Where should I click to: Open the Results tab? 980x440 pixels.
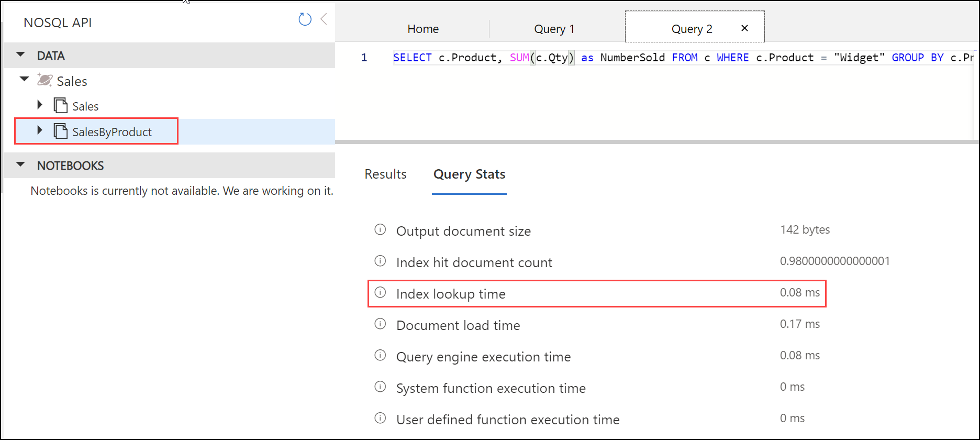[385, 174]
